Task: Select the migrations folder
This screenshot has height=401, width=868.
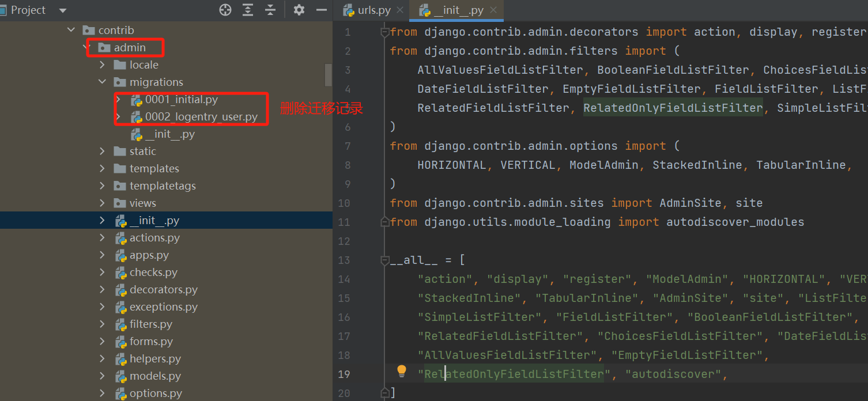Action: click(156, 82)
